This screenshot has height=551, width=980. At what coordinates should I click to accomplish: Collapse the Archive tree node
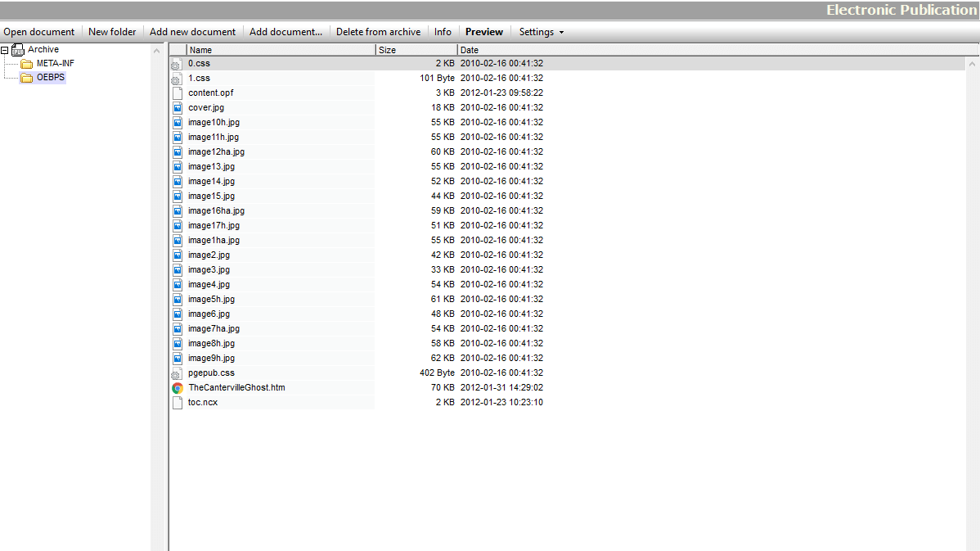[x=4, y=50]
